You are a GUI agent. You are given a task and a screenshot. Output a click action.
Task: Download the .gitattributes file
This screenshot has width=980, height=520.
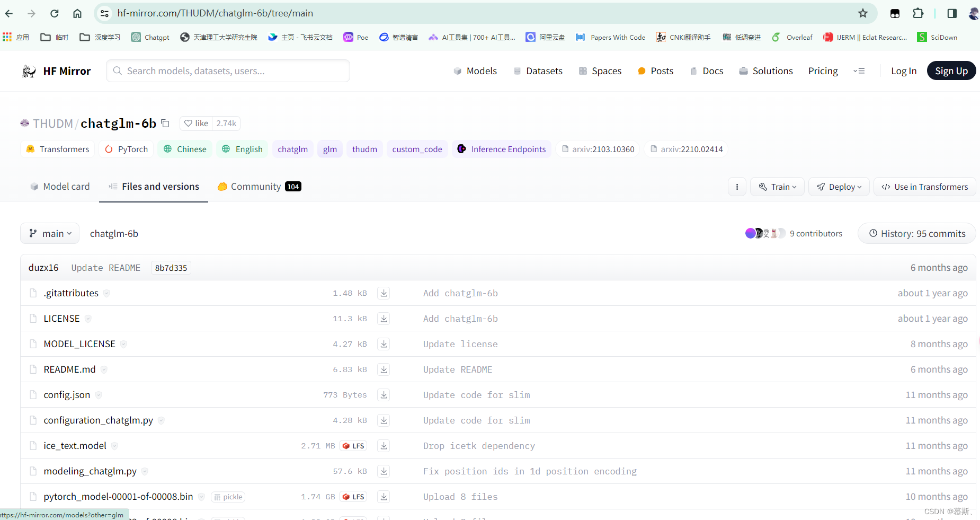384,293
